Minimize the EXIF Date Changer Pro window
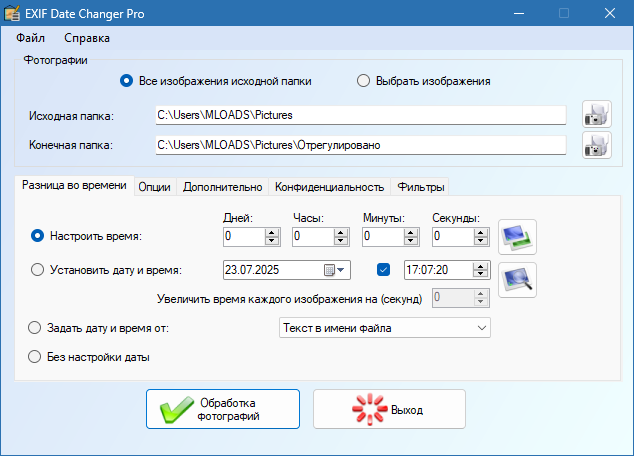634x456 pixels. (519, 13)
